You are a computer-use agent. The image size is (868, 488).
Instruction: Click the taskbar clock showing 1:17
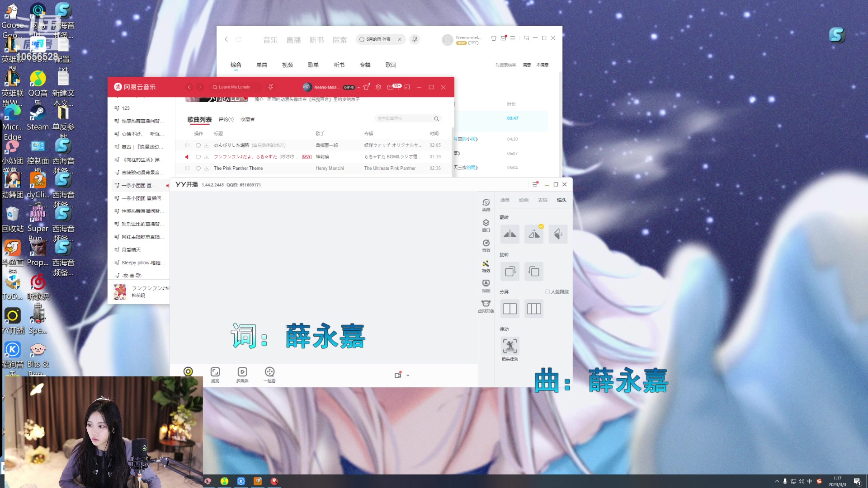(x=837, y=481)
